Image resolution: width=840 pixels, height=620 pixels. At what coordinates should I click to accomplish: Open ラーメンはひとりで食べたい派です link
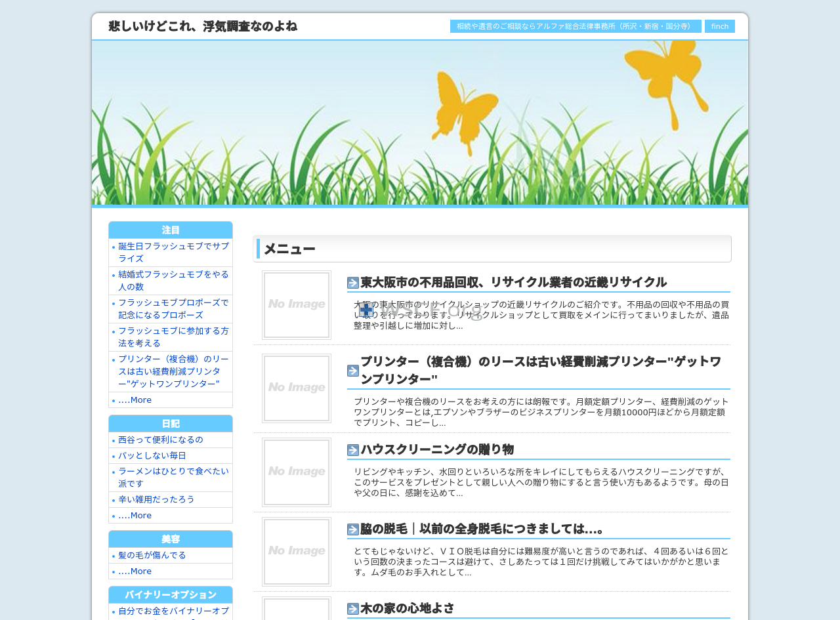[x=174, y=478]
